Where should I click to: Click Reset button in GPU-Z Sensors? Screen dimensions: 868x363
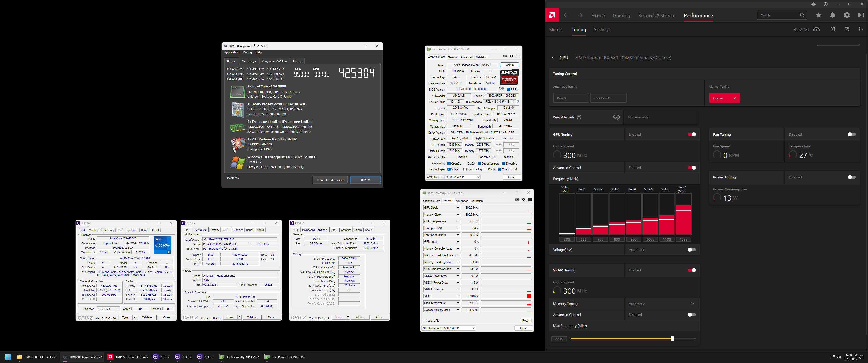(x=525, y=321)
